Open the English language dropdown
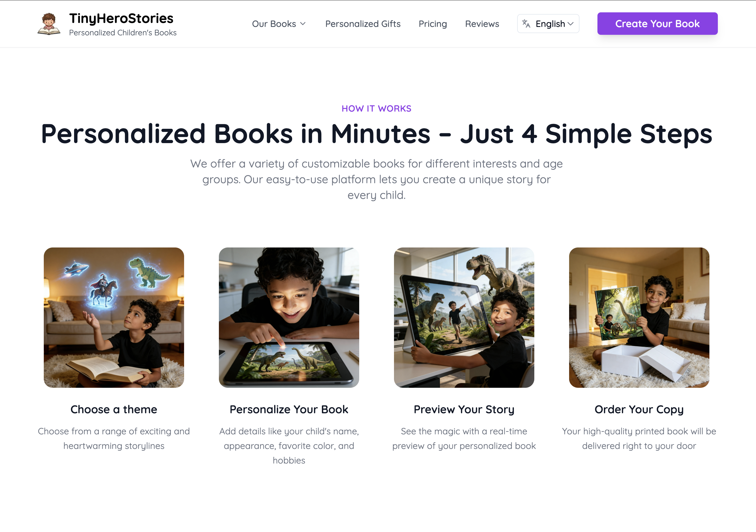This screenshot has height=532, width=756. tap(548, 24)
